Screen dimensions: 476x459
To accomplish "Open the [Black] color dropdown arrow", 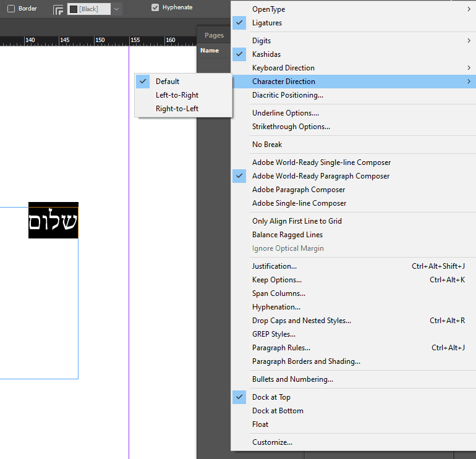I will click(x=116, y=9).
